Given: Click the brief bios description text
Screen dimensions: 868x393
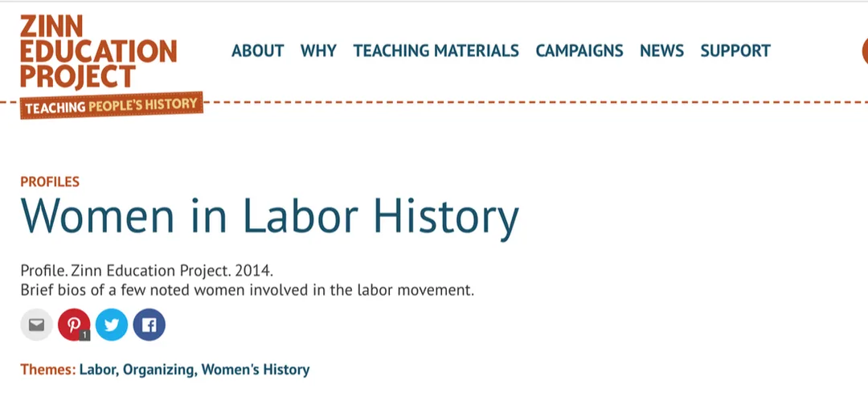Looking at the screenshot, I should 247,290.
